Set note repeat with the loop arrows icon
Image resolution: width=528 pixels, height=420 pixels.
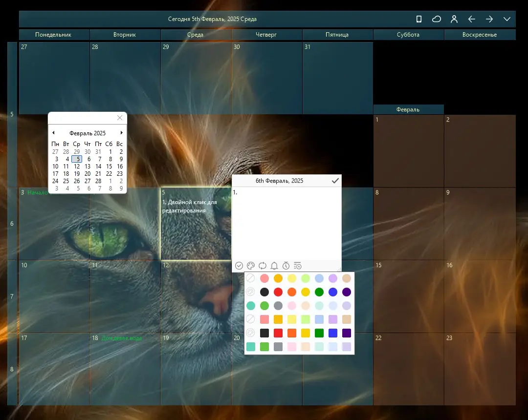click(x=263, y=266)
